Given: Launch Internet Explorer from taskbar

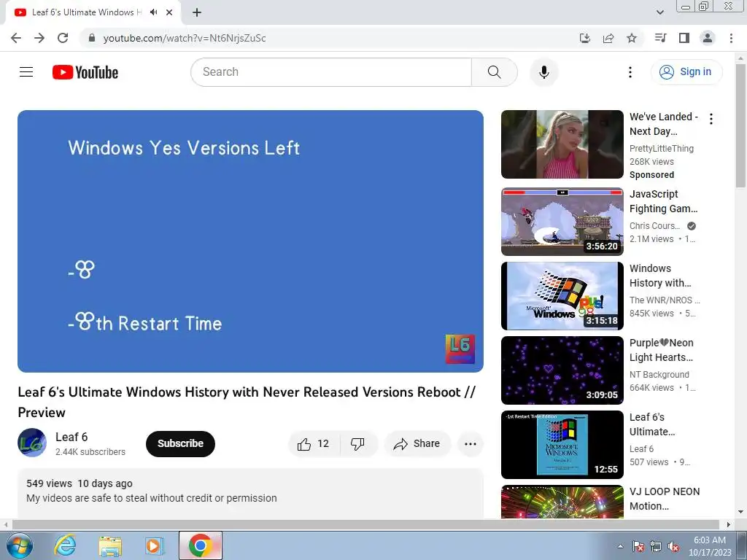Looking at the screenshot, I should tap(65, 545).
